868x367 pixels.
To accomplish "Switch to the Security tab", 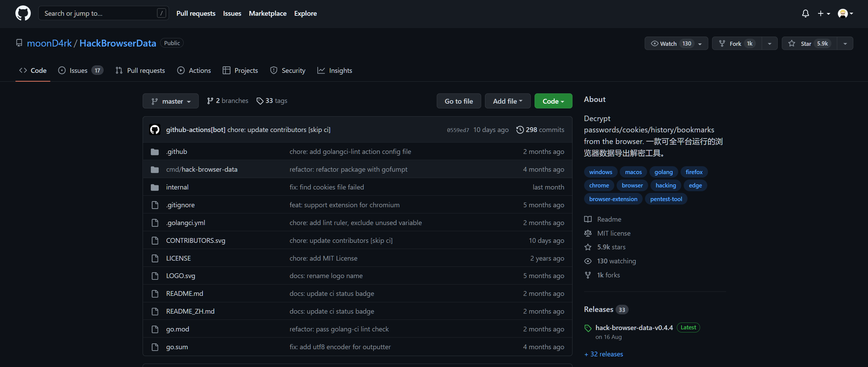I will click(x=288, y=70).
